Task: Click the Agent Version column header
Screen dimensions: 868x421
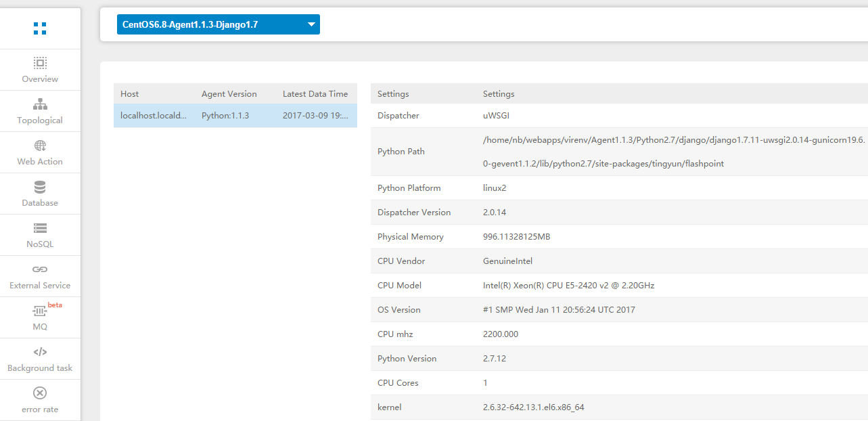Action: [229, 94]
